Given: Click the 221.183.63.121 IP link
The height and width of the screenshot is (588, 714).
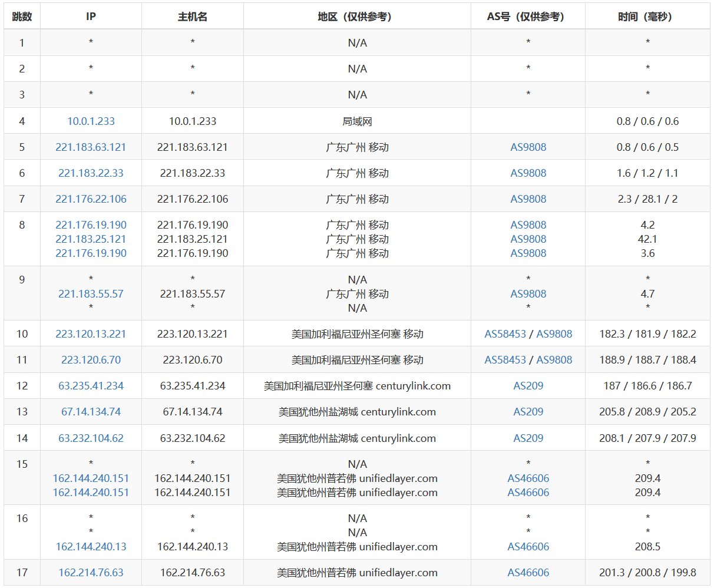Looking at the screenshot, I should pyautogui.click(x=91, y=147).
